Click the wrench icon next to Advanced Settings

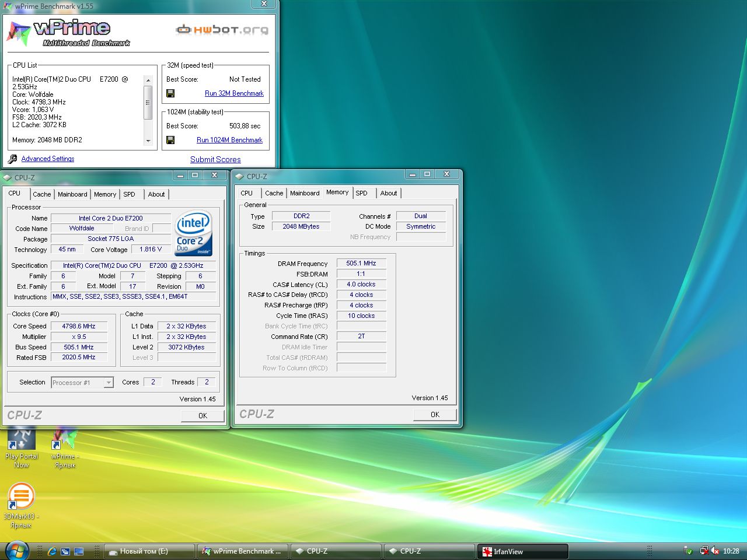click(x=12, y=159)
